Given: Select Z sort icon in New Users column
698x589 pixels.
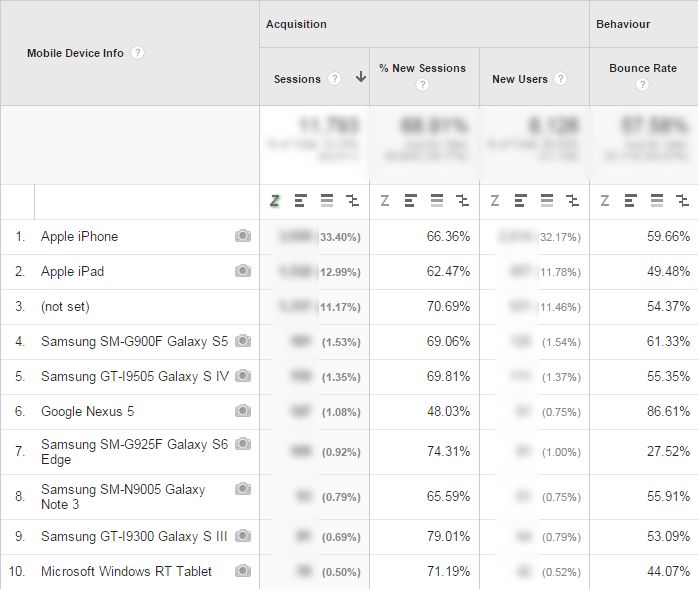Looking at the screenshot, I should (495, 201).
